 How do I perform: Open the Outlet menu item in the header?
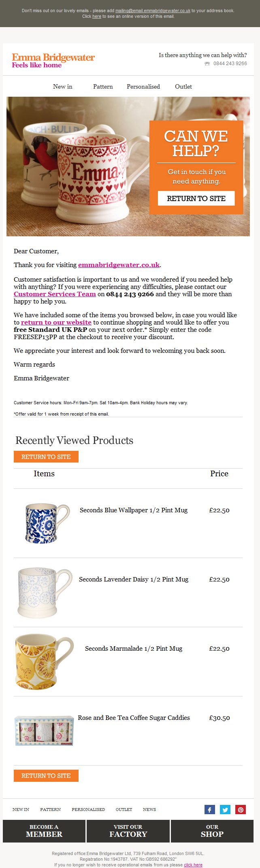(x=183, y=87)
